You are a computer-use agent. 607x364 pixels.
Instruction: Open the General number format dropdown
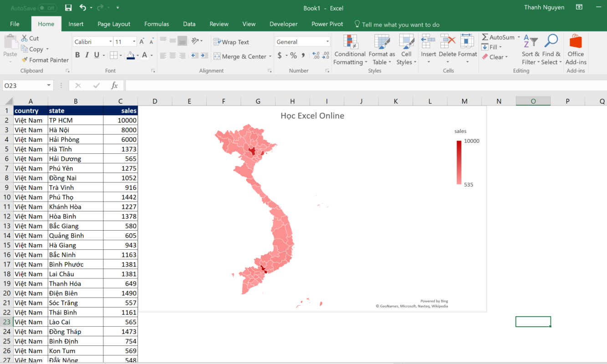pos(327,42)
